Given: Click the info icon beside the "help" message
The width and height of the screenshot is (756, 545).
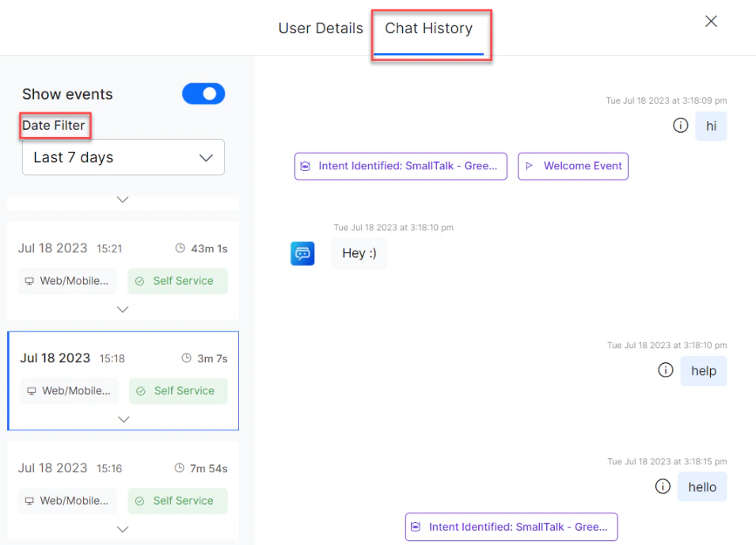Looking at the screenshot, I should pyautogui.click(x=666, y=369).
